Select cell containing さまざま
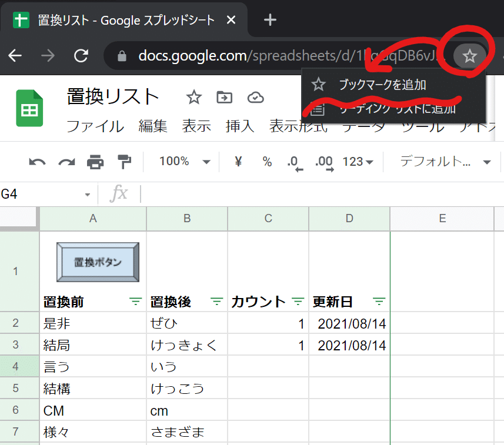504x445 pixels. point(187,431)
